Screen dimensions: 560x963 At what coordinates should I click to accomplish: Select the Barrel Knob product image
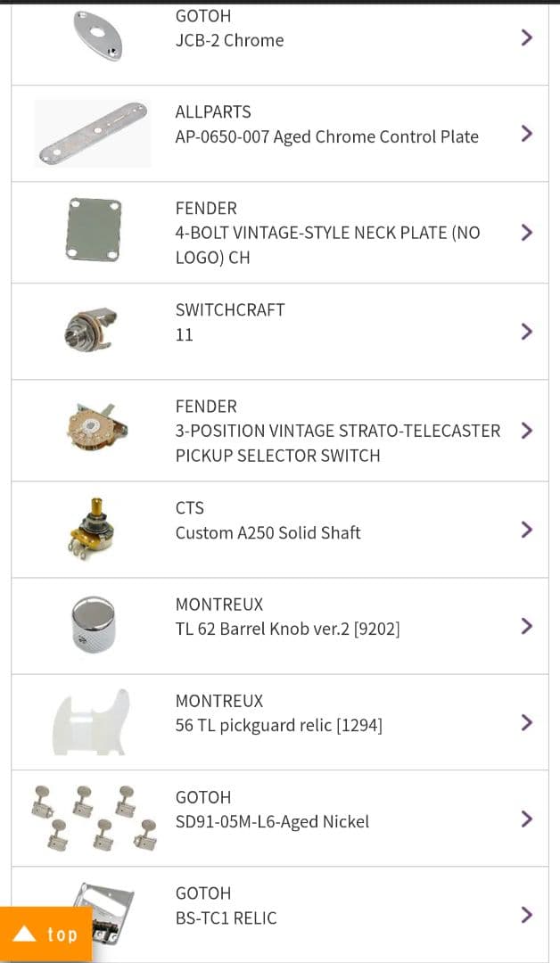[x=93, y=626]
